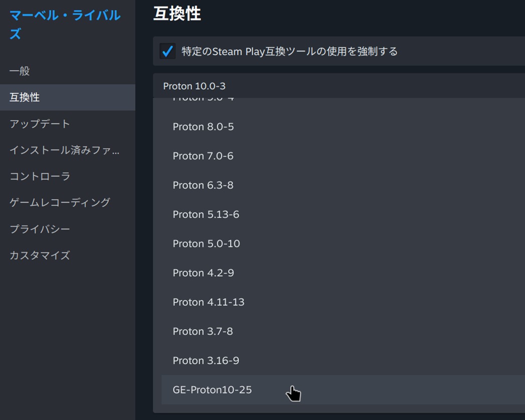Viewport: 525px width, 420px height.
Task: Choose Proton 7.0-6 option
Action: coord(203,156)
